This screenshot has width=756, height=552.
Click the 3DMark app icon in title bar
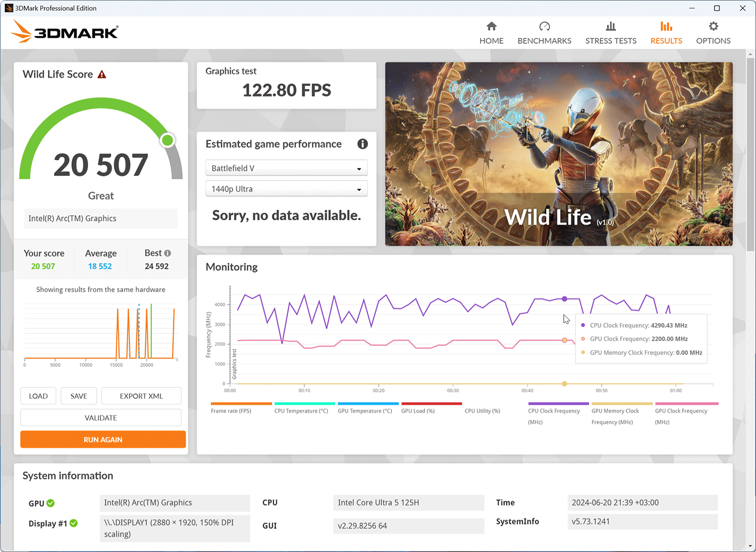click(9, 8)
